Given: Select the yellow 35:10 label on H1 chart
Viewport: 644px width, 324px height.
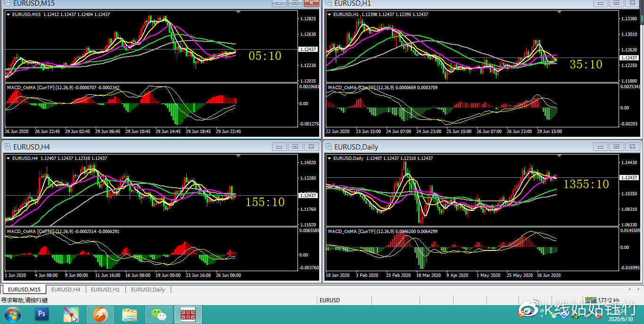Looking at the screenshot, I should [586, 65].
